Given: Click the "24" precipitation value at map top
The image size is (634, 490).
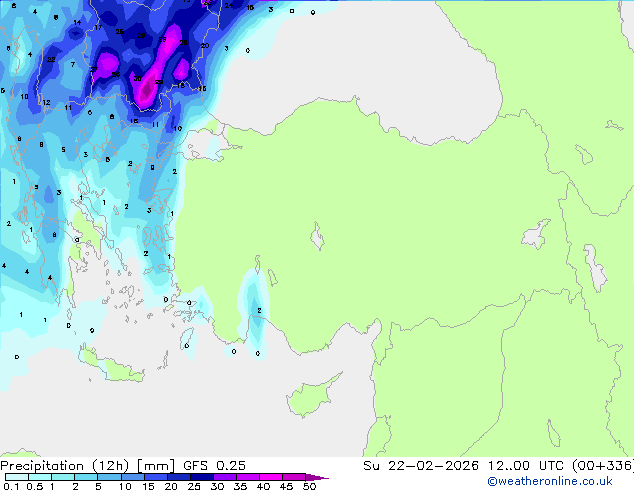Looking at the screenshot, I should pos(229,6).
